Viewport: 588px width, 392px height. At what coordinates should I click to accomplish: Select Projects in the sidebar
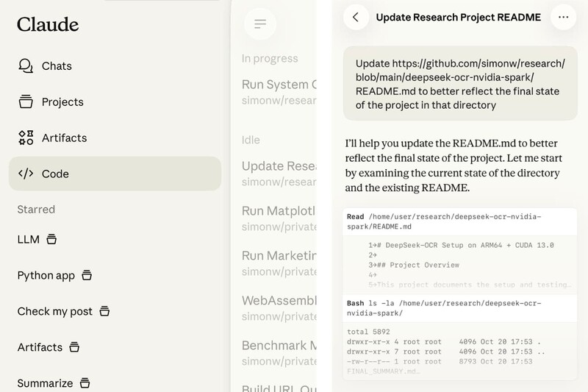click(62, 101)
